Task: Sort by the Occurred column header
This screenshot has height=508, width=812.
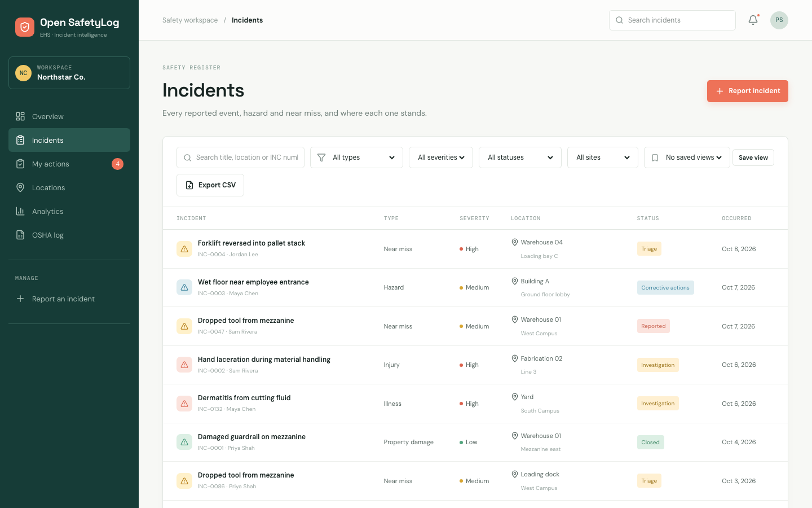Action: pos(736,218)
